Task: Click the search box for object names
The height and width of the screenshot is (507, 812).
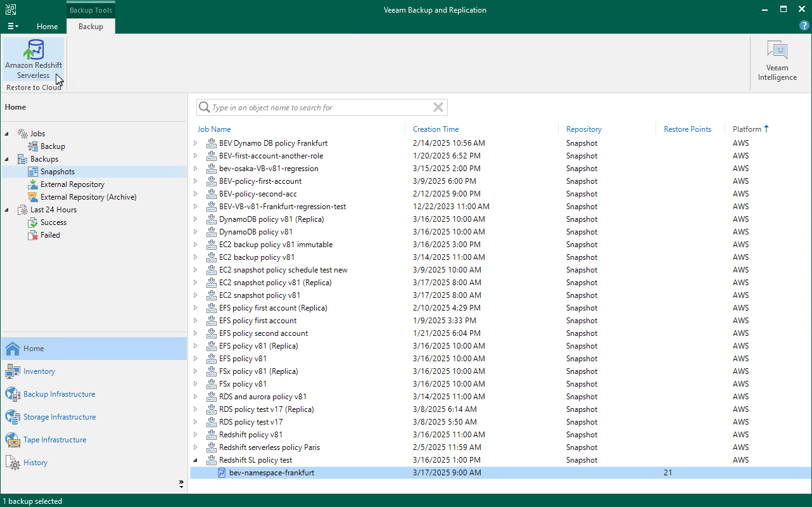Action: [322, 108]
